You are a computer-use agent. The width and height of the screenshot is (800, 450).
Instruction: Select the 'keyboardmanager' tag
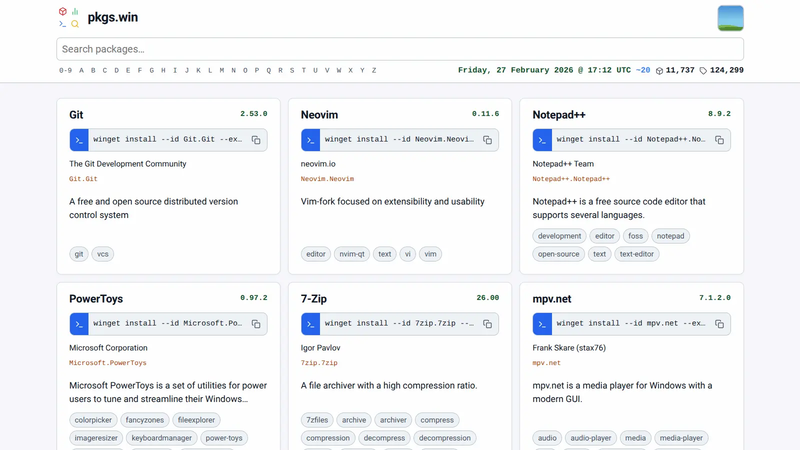click(162, 438)
